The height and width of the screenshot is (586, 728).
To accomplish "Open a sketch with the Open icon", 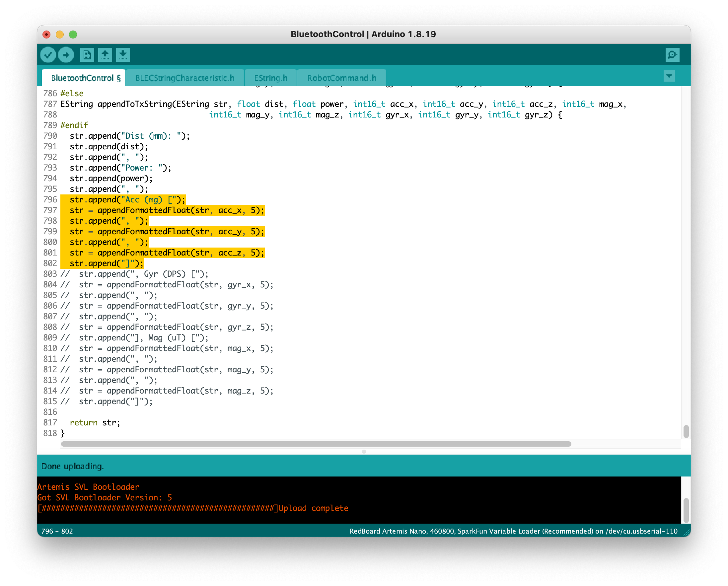I will coord(105,55).
